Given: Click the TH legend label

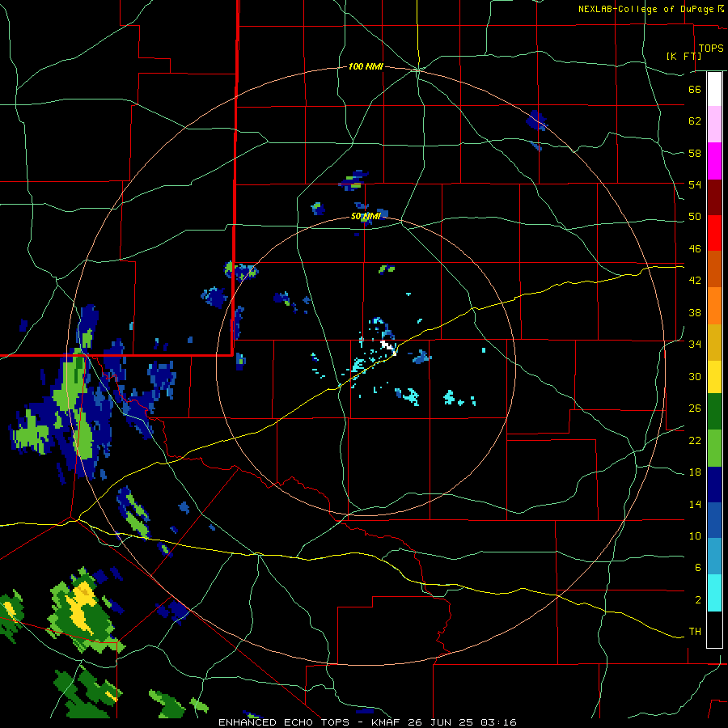Looking at the screenshot, I should coord(695,632).
